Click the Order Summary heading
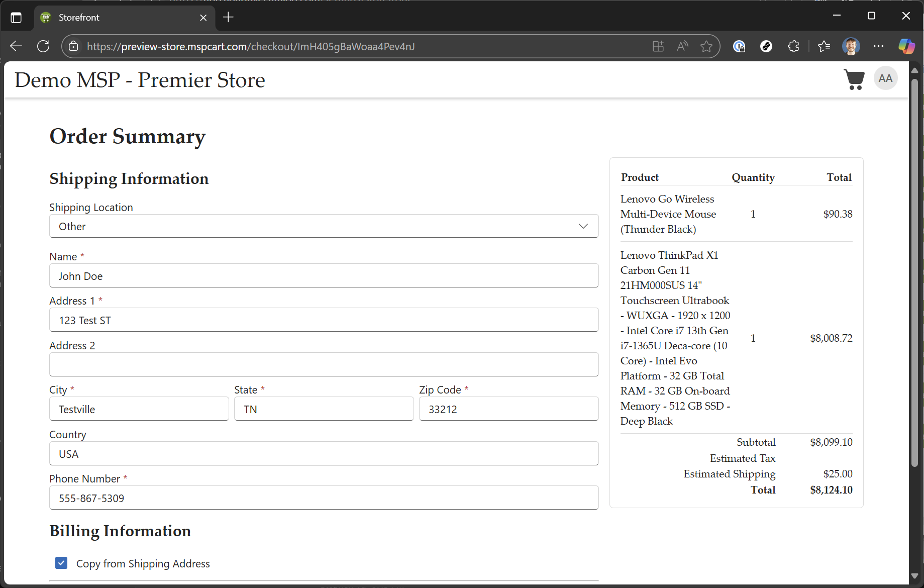924x588 pixels. point(128,136)
